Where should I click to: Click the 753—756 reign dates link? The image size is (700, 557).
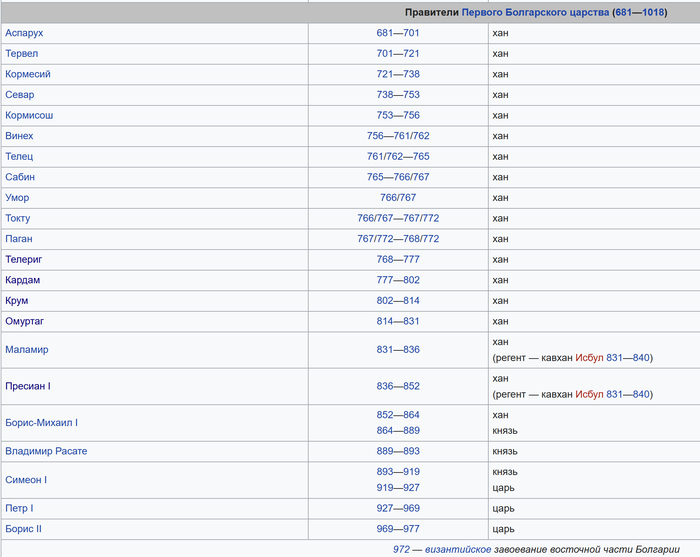398,115
